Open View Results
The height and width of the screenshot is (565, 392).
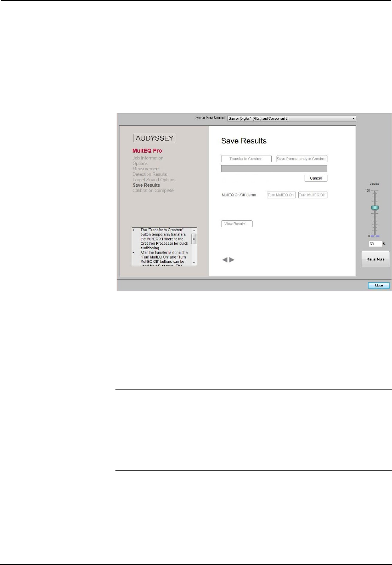coord(236,224)
